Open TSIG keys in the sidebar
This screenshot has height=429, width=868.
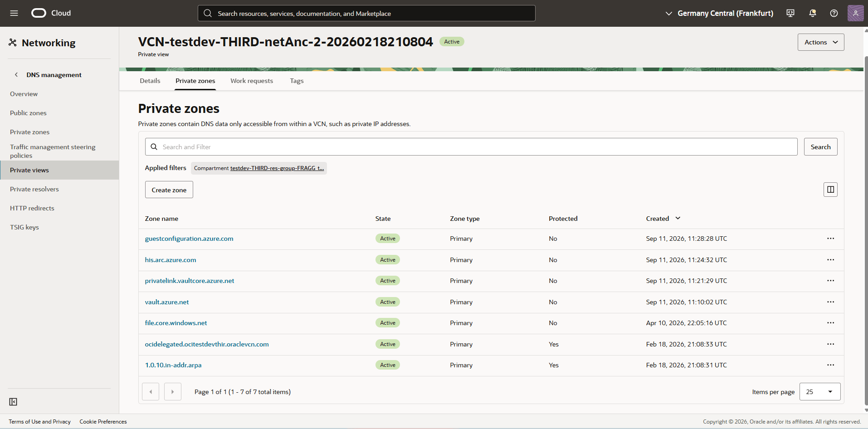point(24,227)
